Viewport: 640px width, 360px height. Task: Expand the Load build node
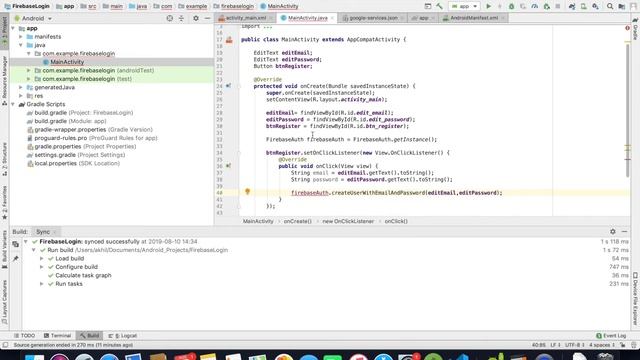pyautogui.click(x=41, y=258)
